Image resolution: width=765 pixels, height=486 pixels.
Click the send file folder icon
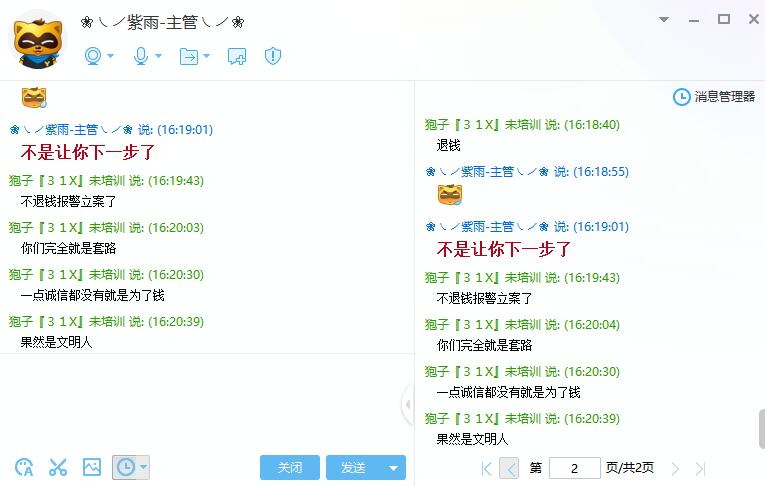click(189, 56)
